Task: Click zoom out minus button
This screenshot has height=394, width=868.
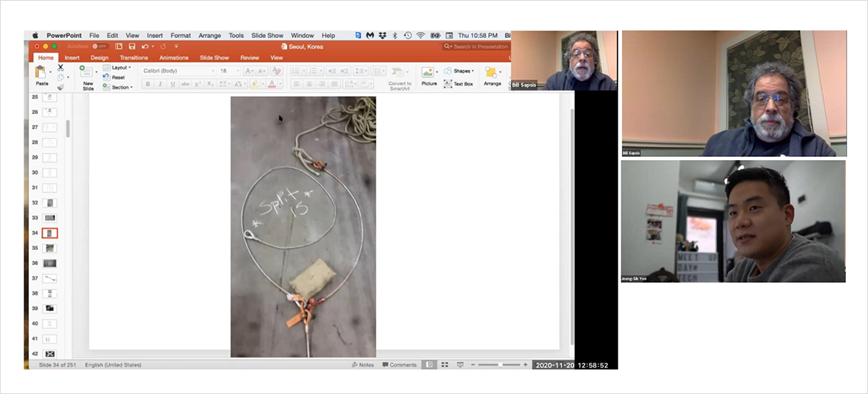Action: click(474, 364)
